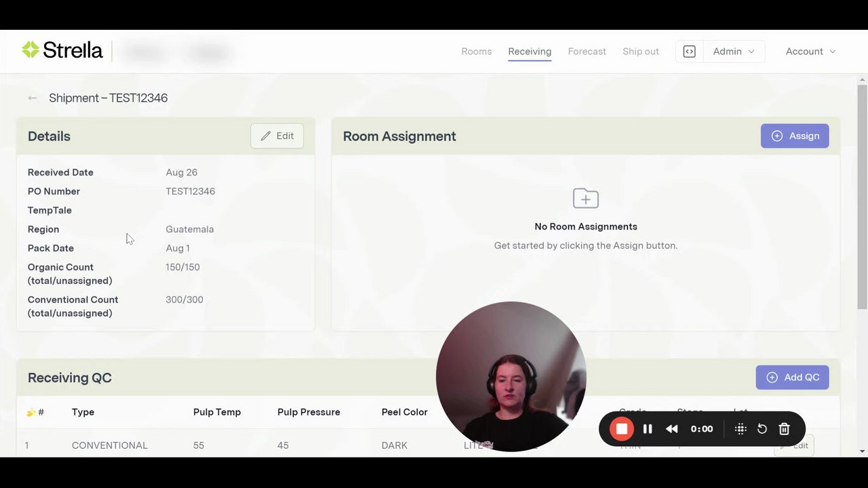Click the webcam bubble thumbnail
This screenshot has width=868, height=488.
coord(511,376)
